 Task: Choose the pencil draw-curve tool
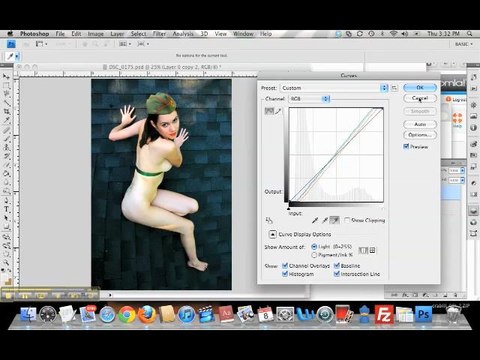[x=278, y=111]
